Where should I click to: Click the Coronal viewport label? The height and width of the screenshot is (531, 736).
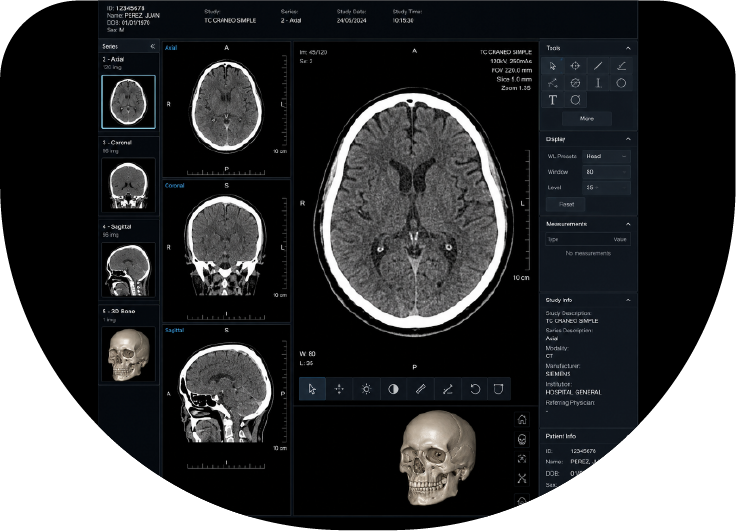pos(175,186)
